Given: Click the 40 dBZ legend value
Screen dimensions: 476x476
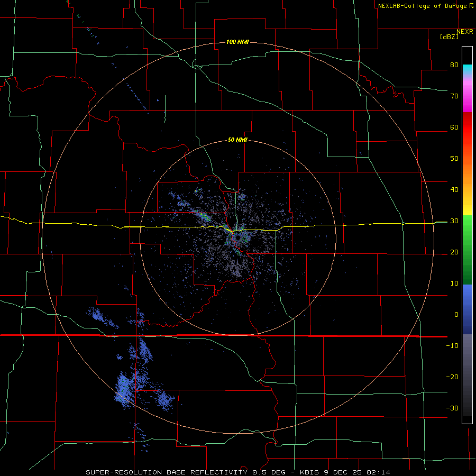Looking at the screenshot, I should pyautogui.click(x=454, y=189).
